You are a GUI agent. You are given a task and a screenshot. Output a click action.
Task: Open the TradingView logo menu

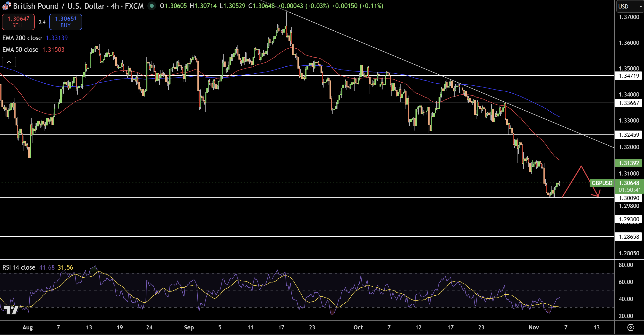(10, 310)
